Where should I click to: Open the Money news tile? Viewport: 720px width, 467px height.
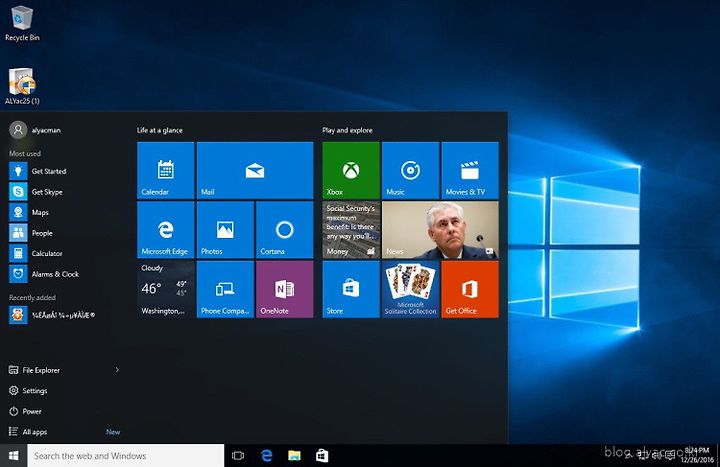point(351,230)
